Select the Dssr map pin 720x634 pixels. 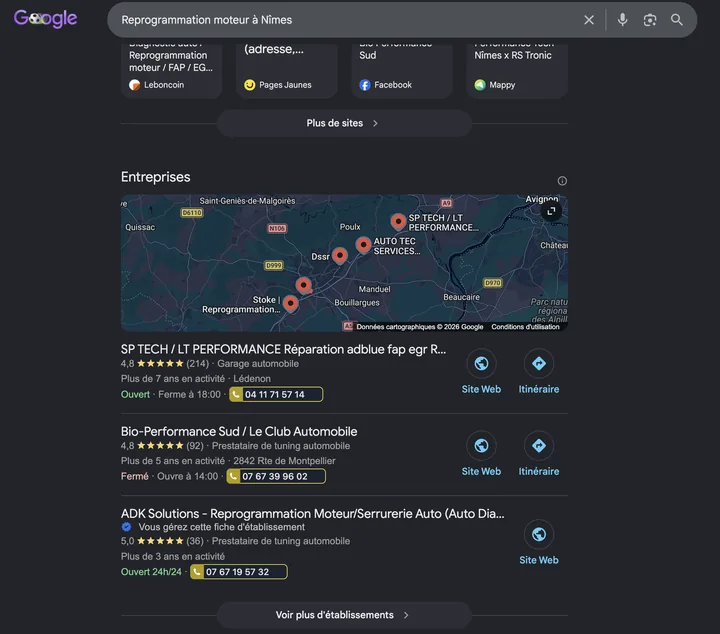(339, 255)
